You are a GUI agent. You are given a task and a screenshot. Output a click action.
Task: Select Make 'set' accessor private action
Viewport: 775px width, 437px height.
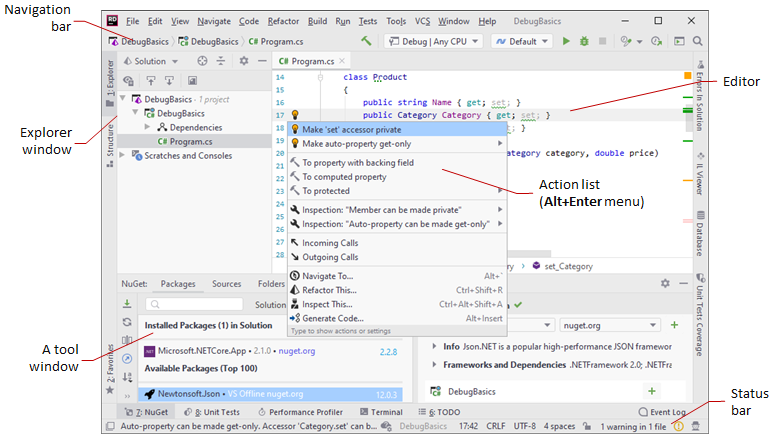click(x=397, y=130)
